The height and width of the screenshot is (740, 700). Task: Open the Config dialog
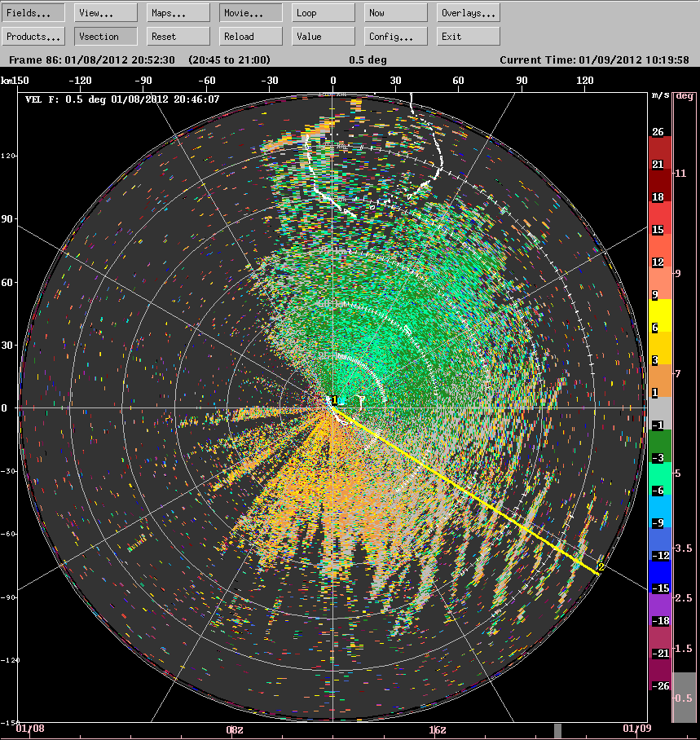point(395,36)
